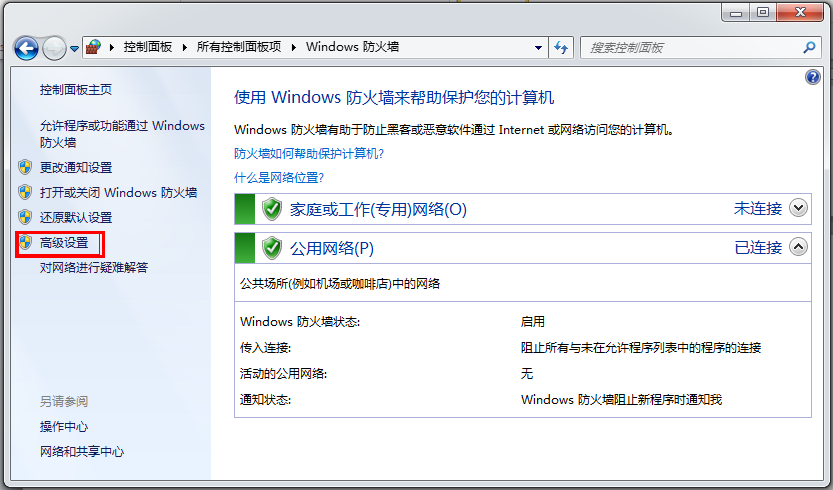This screenshot has height=490, width=833.
Task: Click the 阻止所有与未在允许程序列表中的程序的连接 value
Action: point(641,348)
